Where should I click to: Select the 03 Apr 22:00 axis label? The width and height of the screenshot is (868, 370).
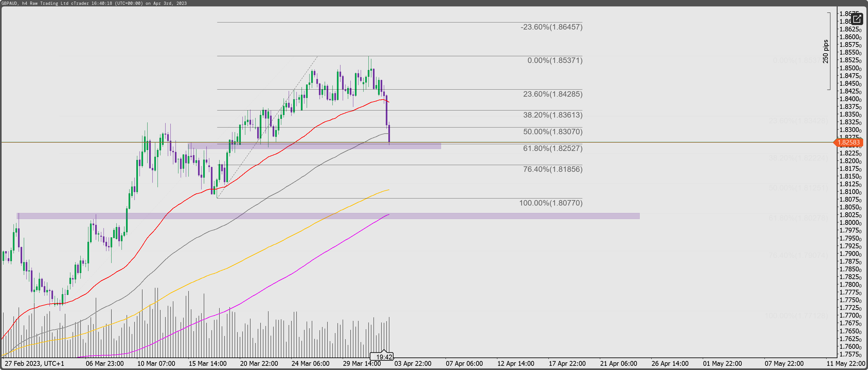413,364
